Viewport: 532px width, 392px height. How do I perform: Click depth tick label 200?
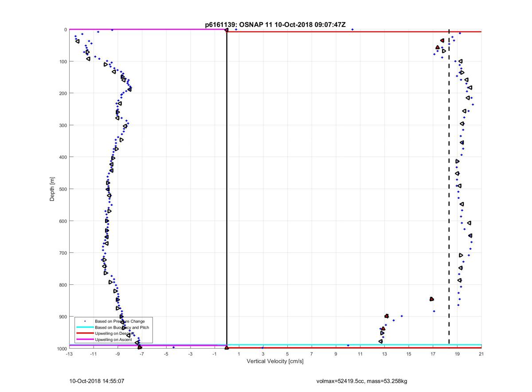click(63, 93)
